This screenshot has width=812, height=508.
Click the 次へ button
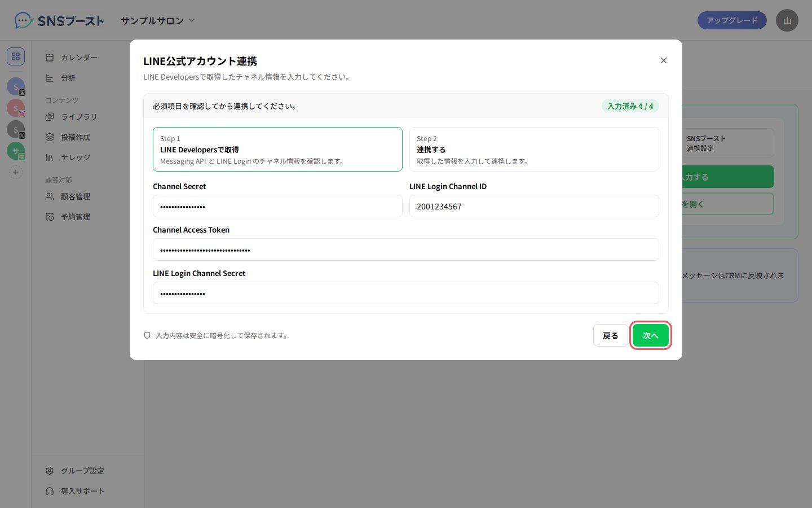click(651, 335)
